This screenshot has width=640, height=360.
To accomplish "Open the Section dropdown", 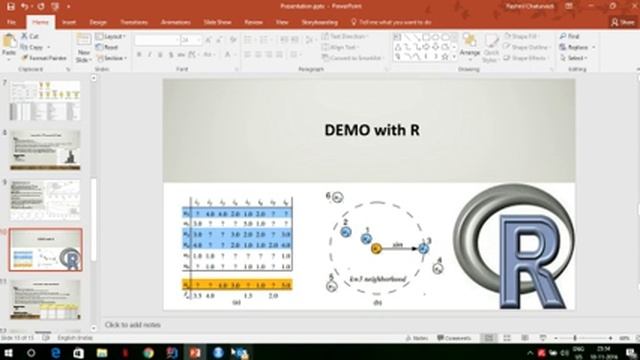I will (111, 58).
